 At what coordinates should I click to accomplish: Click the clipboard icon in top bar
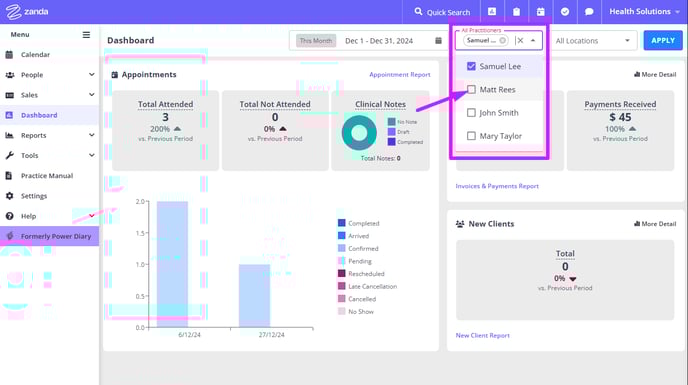516,12
